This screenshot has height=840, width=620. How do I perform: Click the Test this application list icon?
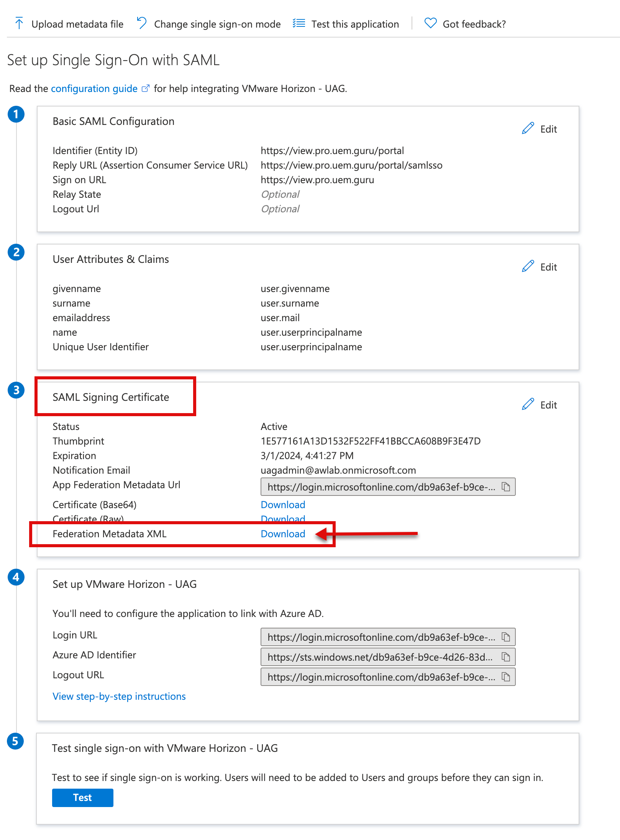[x=299, y=23]
